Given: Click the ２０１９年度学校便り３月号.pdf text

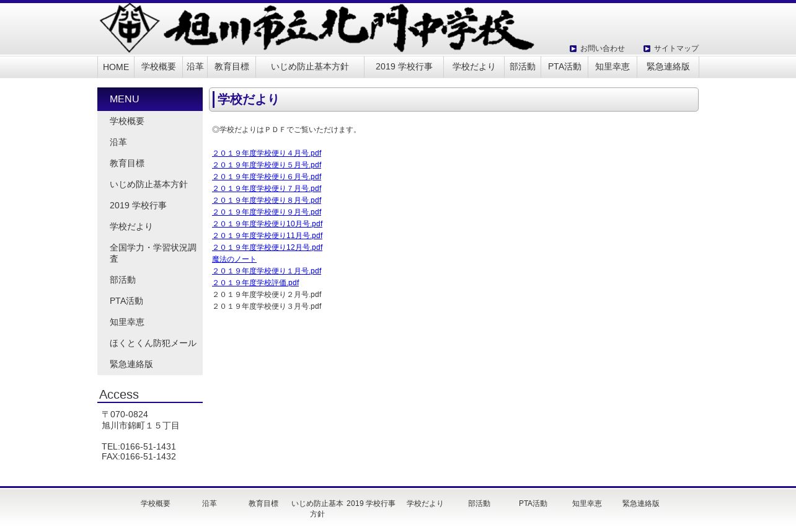Looking at the screenshot, I should click(267, 306).
